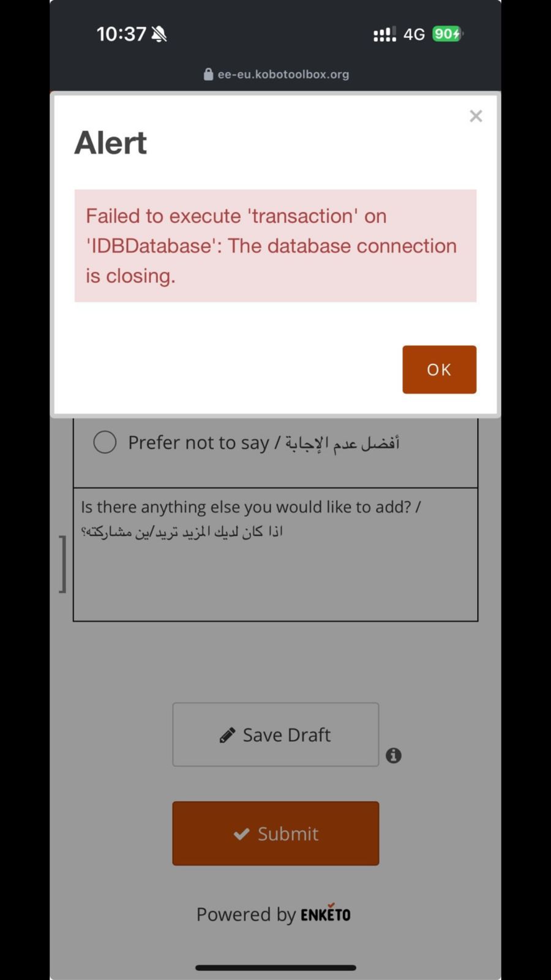Dismiss the alert with OK
This screenshot has height=980, width=551.
coord(439,369)
